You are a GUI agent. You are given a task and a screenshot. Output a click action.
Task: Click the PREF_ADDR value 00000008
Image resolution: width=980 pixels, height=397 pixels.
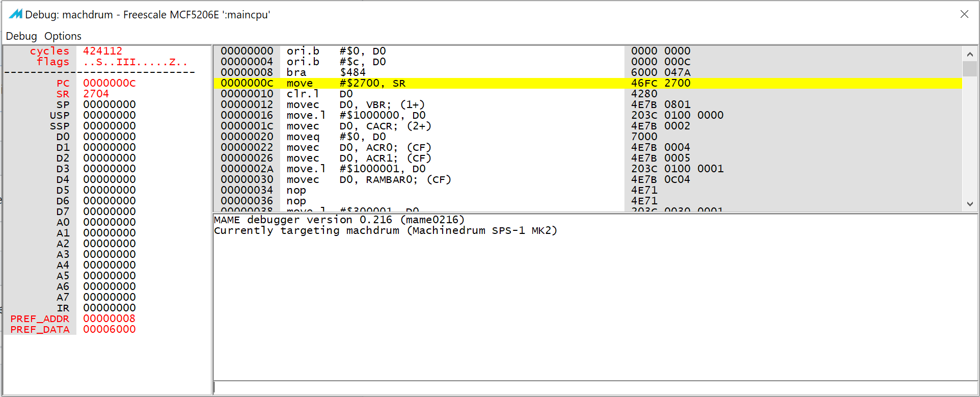(x=110, y=319)
